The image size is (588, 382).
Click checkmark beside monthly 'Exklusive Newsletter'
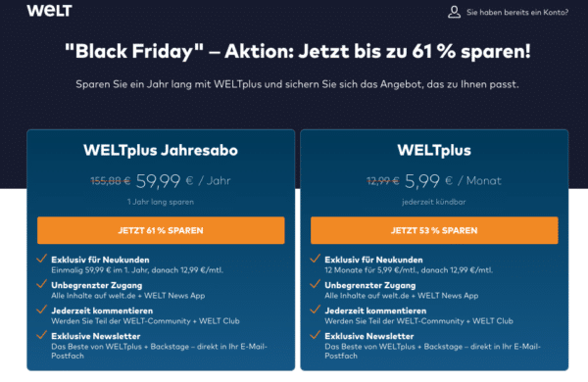click(x=315, y=335)
